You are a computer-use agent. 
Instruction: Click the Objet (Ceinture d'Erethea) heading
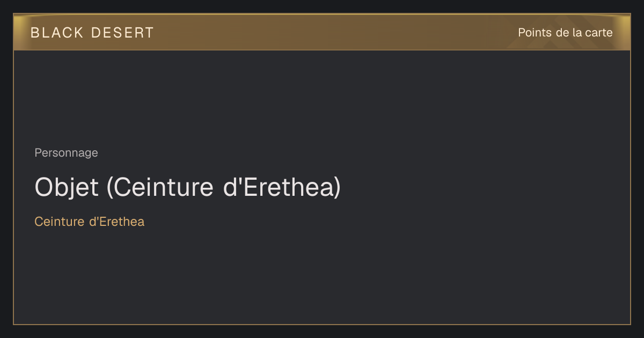coord(187,187)
